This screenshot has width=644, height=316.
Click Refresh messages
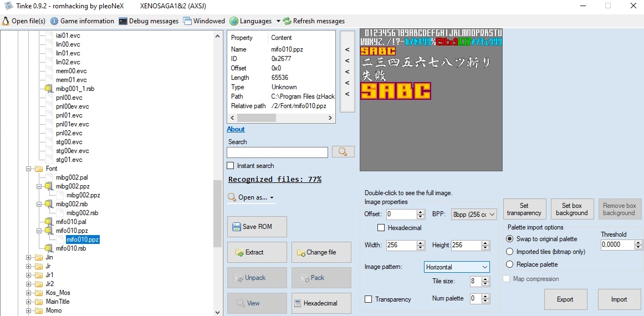click(x=314, y=21)
